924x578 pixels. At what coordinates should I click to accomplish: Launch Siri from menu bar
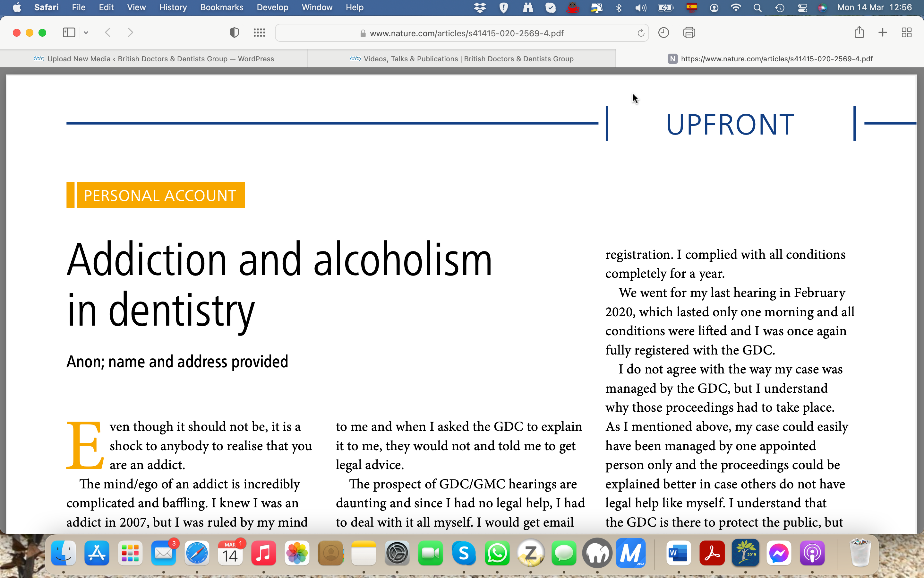pyautogui.click(x=822, y=8)
